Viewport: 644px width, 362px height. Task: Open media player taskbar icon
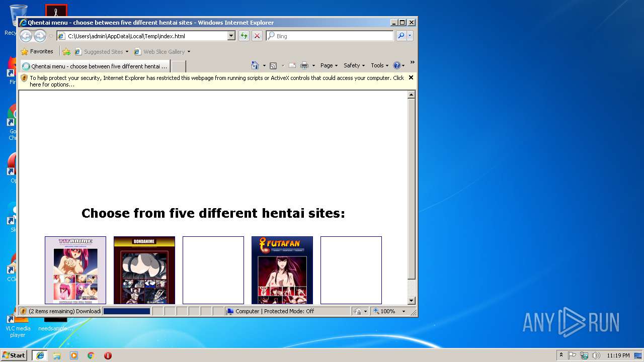[x=74, y=355]
